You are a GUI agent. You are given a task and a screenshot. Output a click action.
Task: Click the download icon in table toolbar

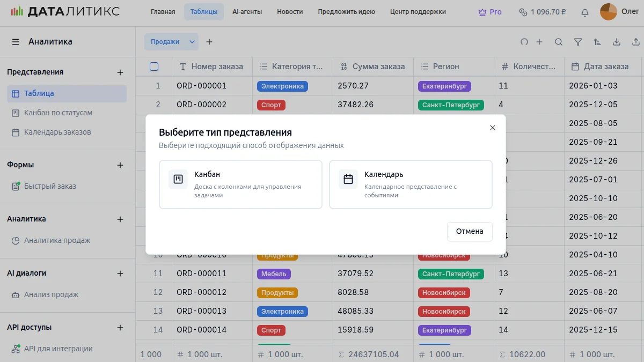(617, 42)
